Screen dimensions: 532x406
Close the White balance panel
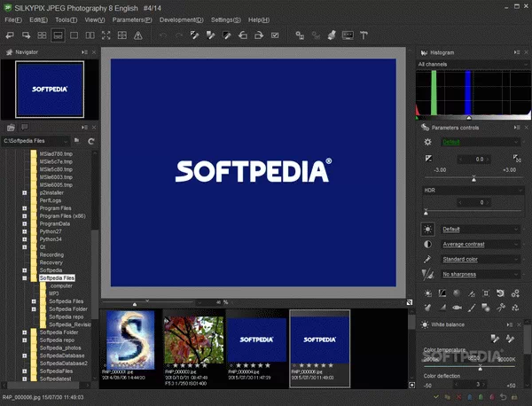[x=519, y=325]
